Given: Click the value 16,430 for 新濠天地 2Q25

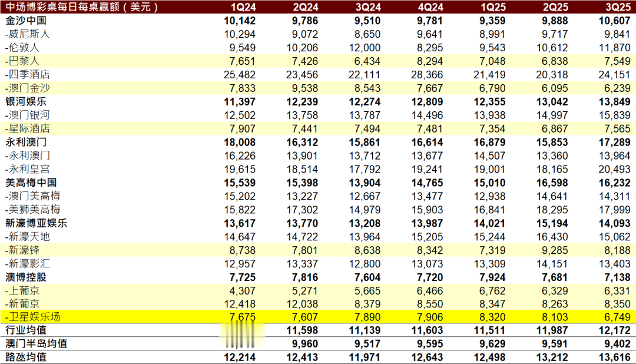Looking at the screenshot, I should pyautogui.click(x=552, y=237).
